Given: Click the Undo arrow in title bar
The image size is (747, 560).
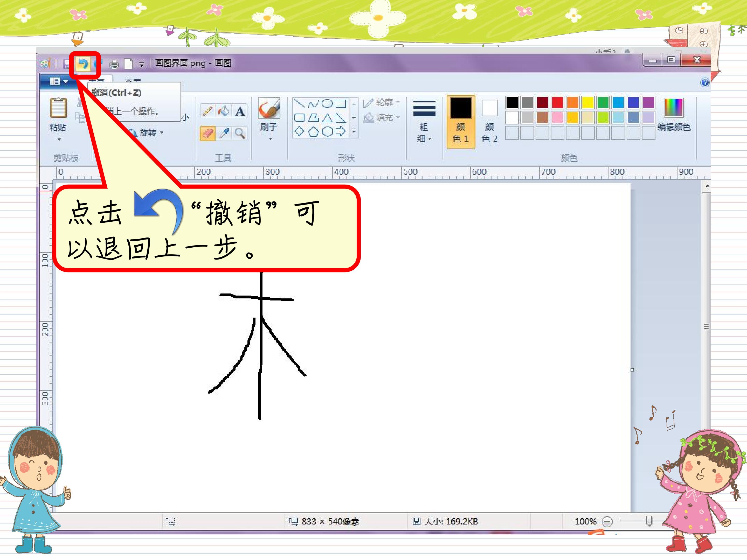Looking at the screenshot, I should pyautogui.click(x=83, y=64).
